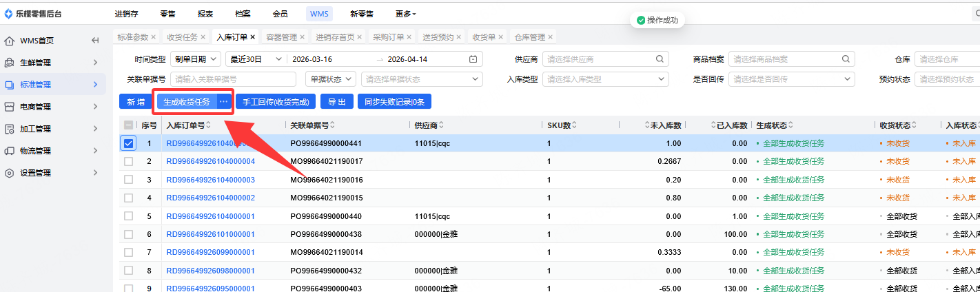The width and height of the screenshot is (980, 292).
Task: Open the date range calendar icon
Action: coord(473,59)
